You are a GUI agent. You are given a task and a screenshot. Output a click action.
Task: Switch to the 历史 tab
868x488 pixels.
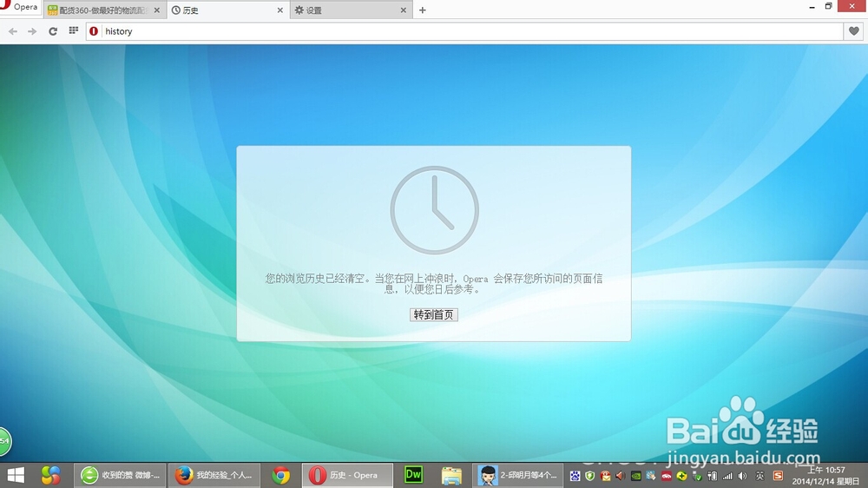227,10
